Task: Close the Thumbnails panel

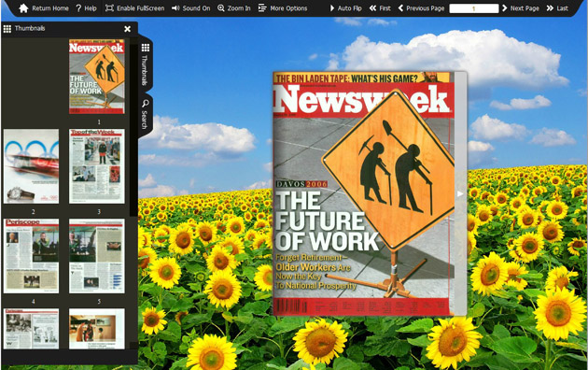Action: click(128, 29)
